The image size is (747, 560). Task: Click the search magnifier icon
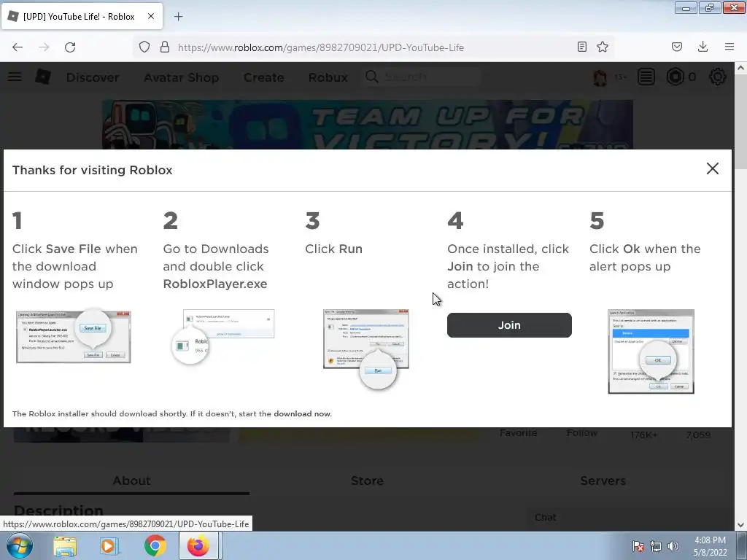coord(371,77)
